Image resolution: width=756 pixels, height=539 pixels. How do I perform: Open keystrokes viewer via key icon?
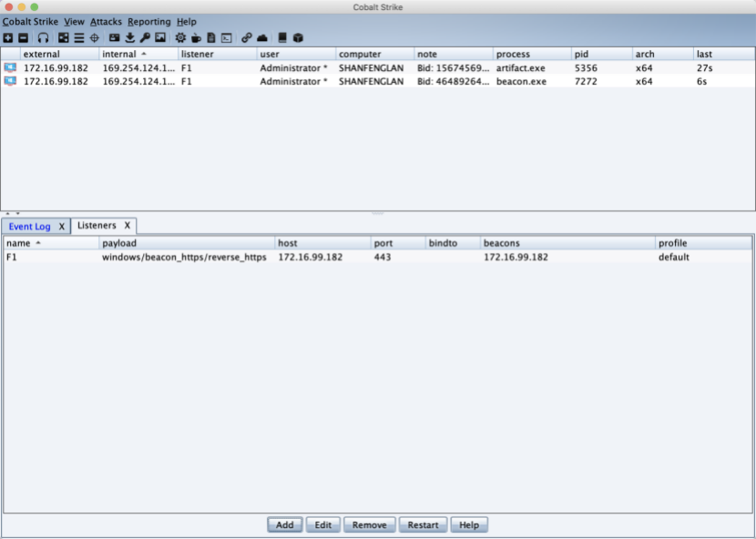click(145, 37)
